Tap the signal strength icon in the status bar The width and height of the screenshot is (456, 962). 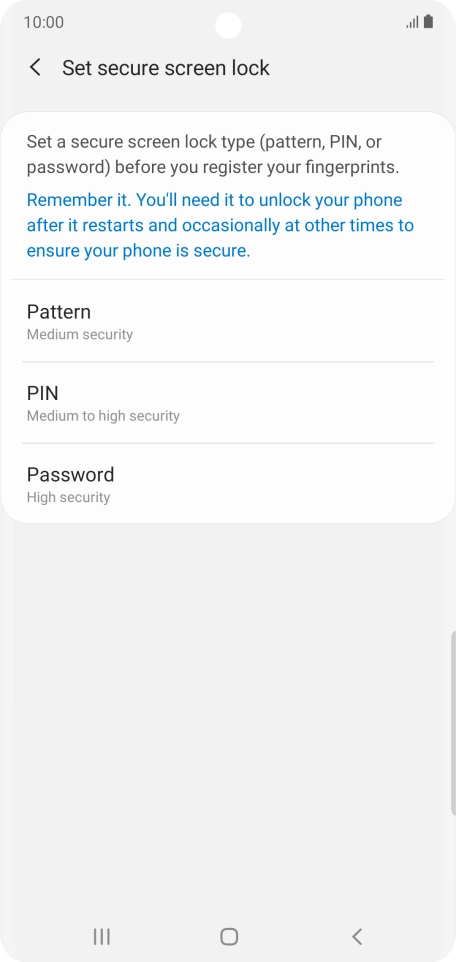(412, 23)
